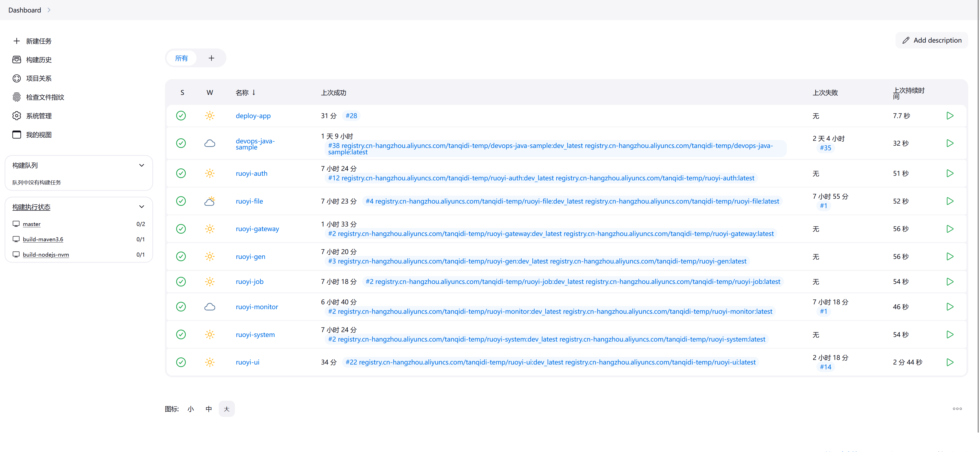Sort table by 名称 column
This screenshot has width=980, height=452.
[x=245, y=93]
